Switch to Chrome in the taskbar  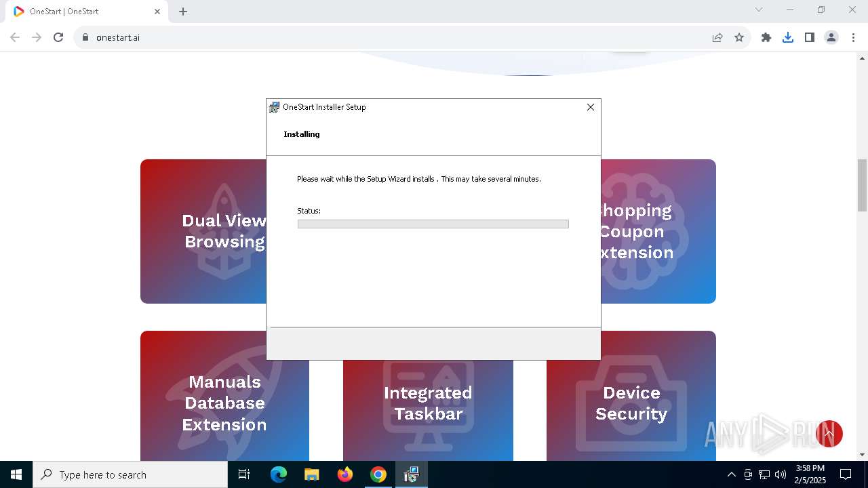coord(378,474)
